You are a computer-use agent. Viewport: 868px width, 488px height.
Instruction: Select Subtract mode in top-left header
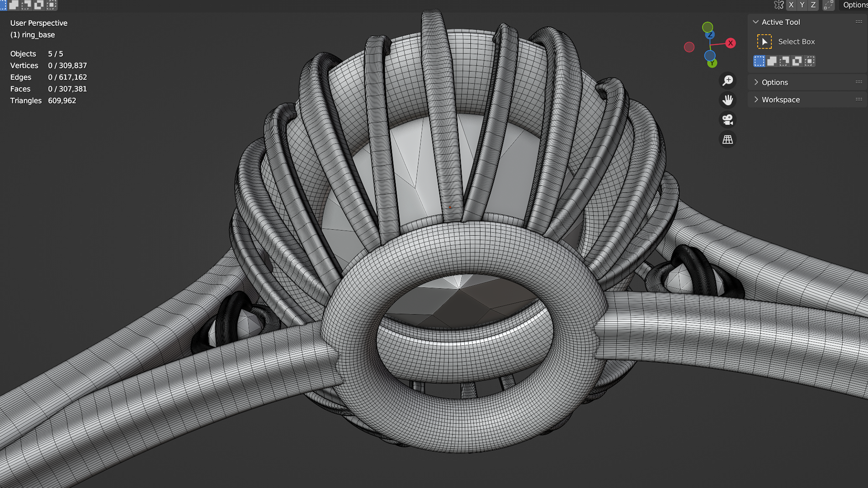(26, 5)
